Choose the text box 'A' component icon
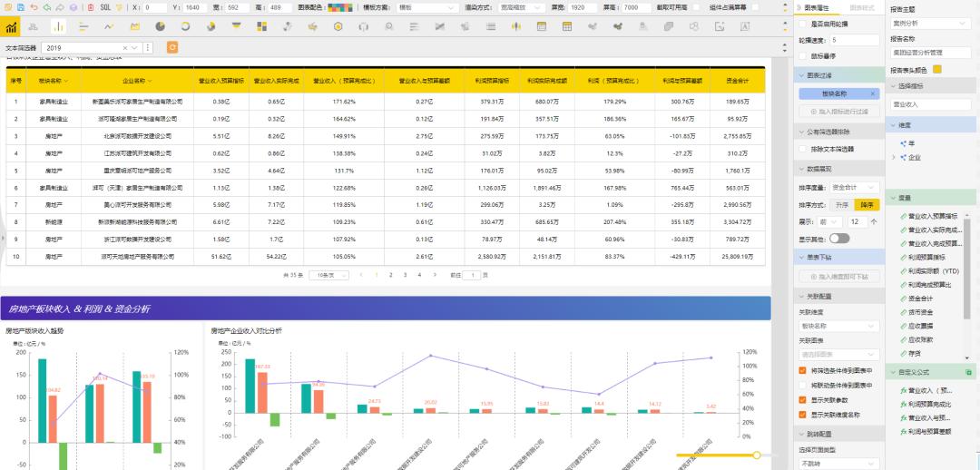Viewport: 980px width, 470px height. (x=745, y=27)
